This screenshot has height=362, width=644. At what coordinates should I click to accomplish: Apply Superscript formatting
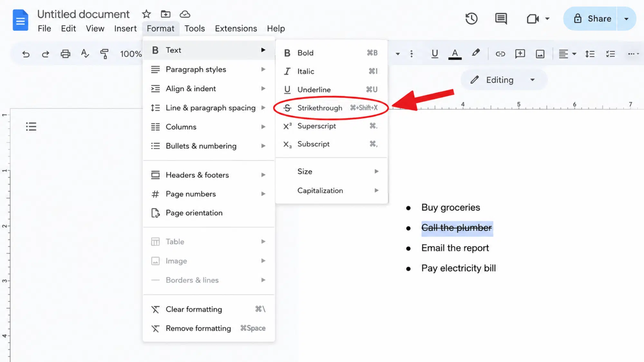click(x=331, y=126)
